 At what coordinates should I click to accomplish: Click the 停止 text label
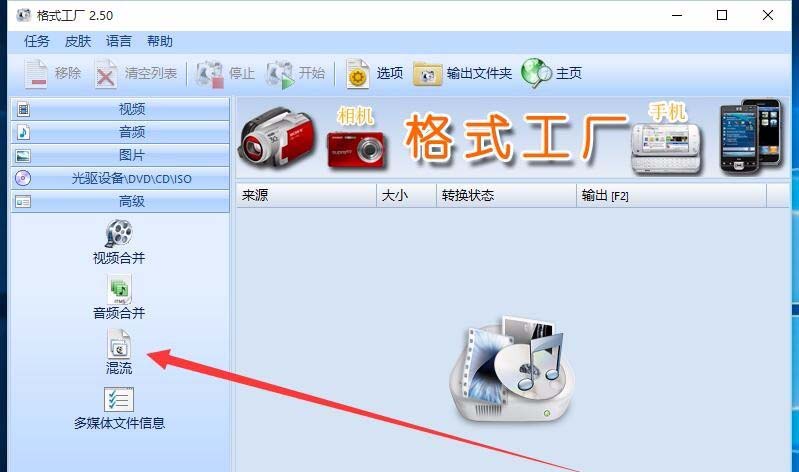(x=242, y=73)
